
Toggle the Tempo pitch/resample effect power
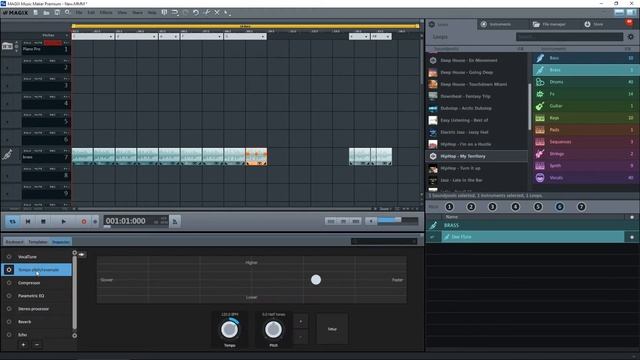[x=9, y=270]
